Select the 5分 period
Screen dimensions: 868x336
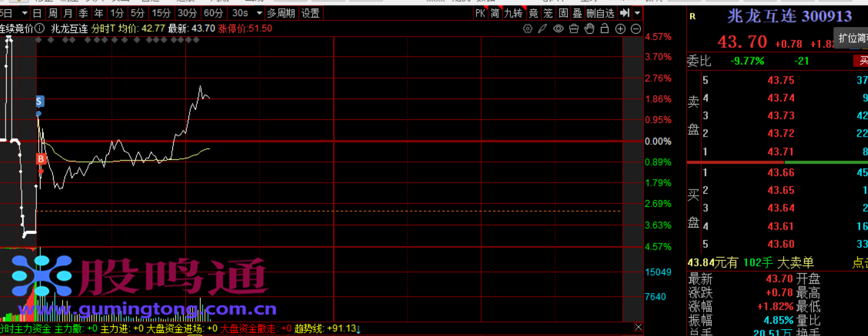(x=138, y=13)
